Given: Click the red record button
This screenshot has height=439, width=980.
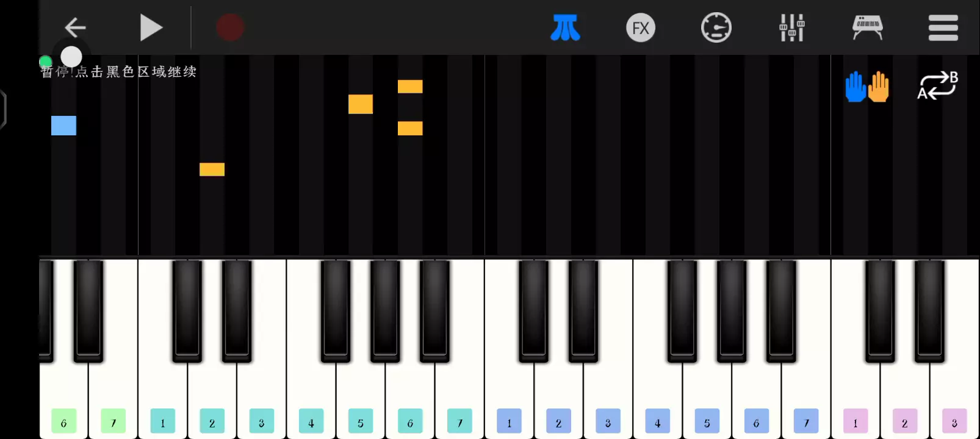Looking at the screenshot, I should click(x=230, y=27).
